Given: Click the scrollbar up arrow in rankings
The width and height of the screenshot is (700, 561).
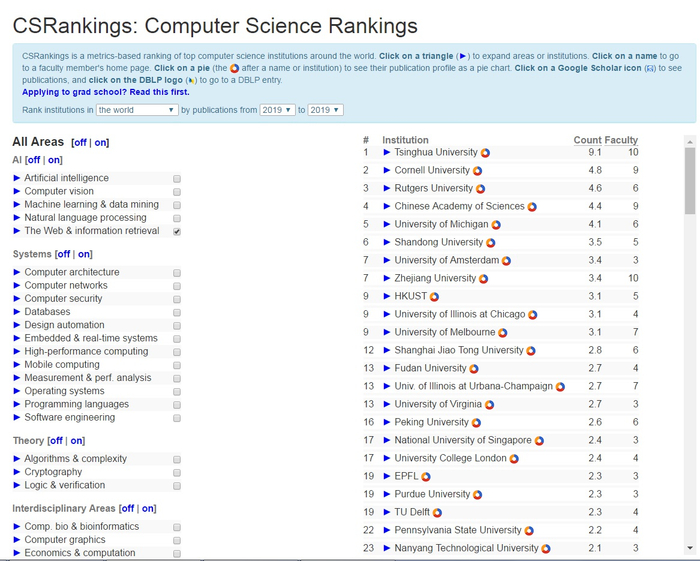Looking at the screenshot, I should [690, 141].
